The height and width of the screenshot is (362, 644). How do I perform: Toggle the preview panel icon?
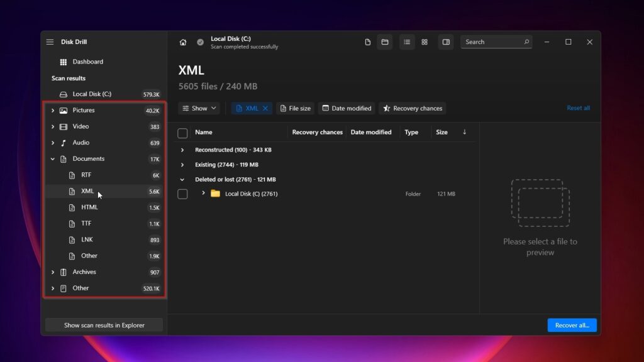[446, 42]
